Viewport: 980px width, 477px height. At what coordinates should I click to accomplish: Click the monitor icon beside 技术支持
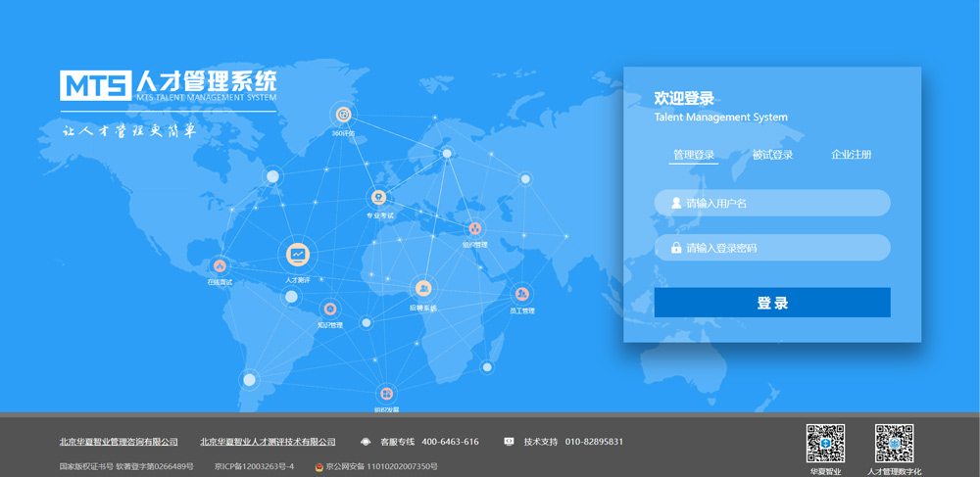(509, 442)
